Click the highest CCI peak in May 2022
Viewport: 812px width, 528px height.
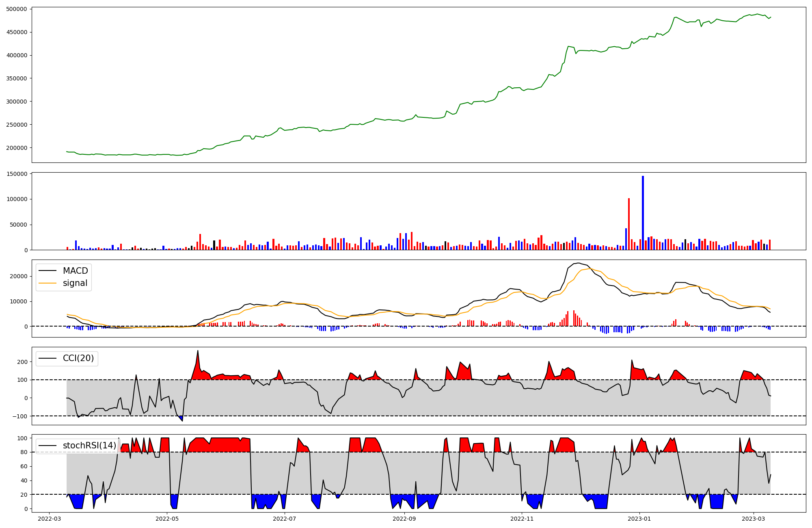(x=198, y=351)
